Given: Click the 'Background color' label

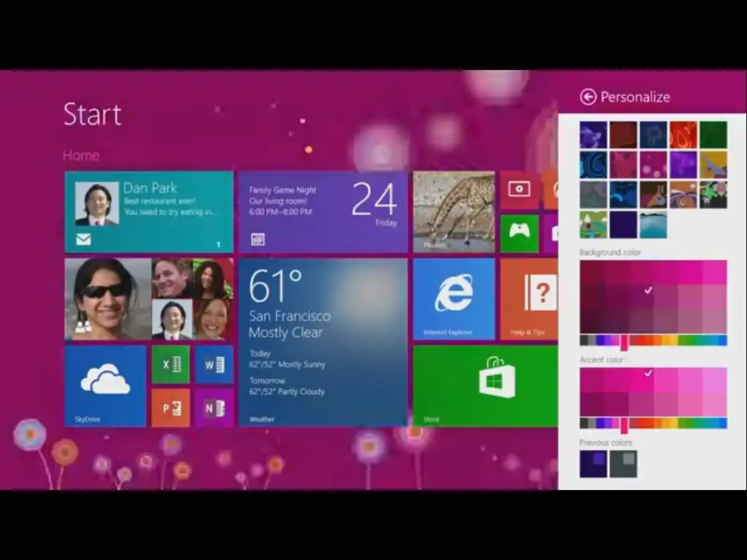Looking at the screenshot, I should [x=611, y=252].
